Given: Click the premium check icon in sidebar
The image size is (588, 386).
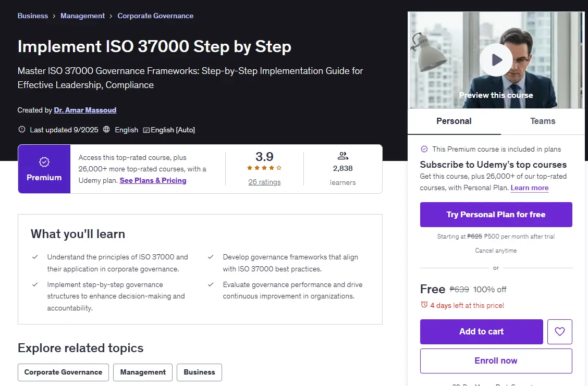Looking at the screenshot, I should point(424,149).
